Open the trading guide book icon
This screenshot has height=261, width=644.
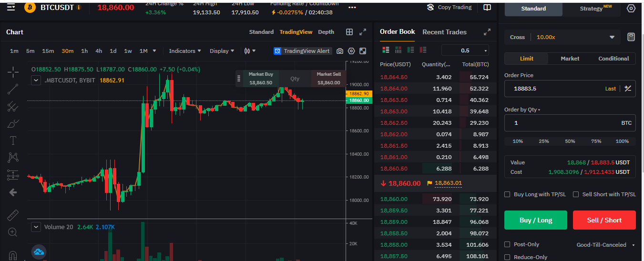pyautogui.click(x=487, y=8)
